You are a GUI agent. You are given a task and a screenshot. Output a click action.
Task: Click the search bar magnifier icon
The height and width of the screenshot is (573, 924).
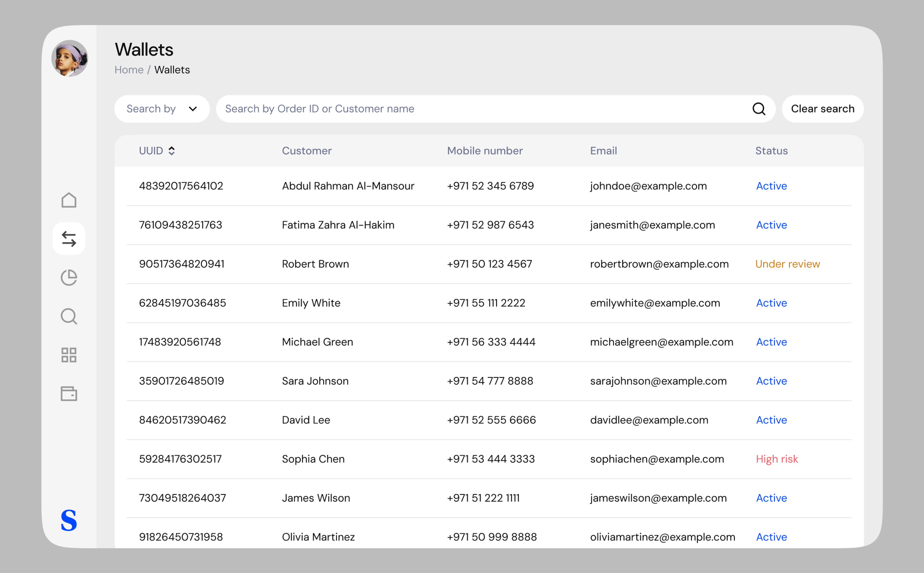pyautogui.click(x=759, y=109)
